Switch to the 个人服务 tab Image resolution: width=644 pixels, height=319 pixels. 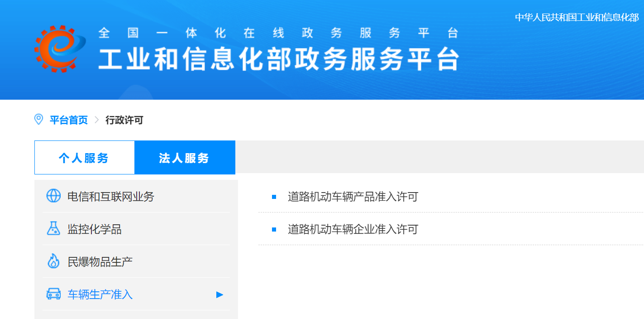84,158
